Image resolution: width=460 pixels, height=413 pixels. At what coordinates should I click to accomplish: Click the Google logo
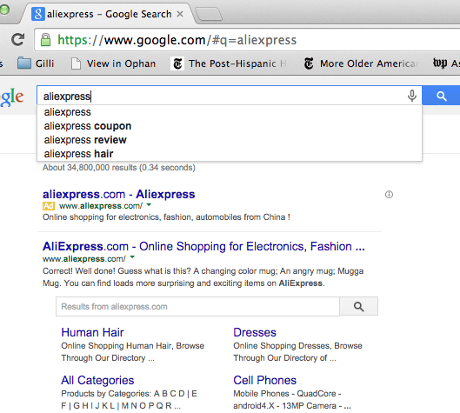[x=12, y=97]
